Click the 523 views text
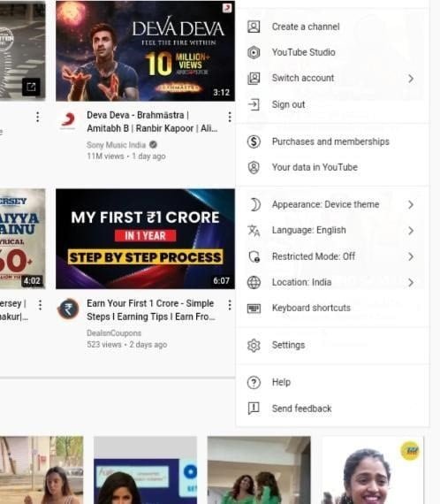Screen dimensions: 440x504 (104, 345)
